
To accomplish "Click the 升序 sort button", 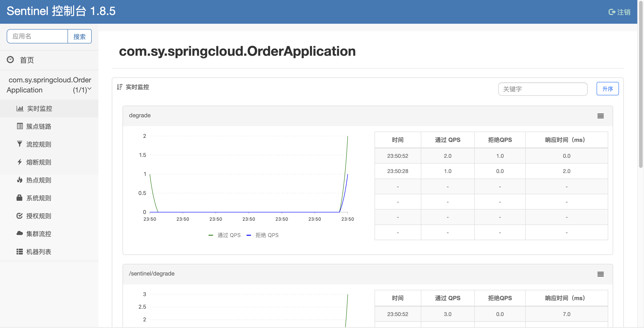I will [x=608, y=89].
